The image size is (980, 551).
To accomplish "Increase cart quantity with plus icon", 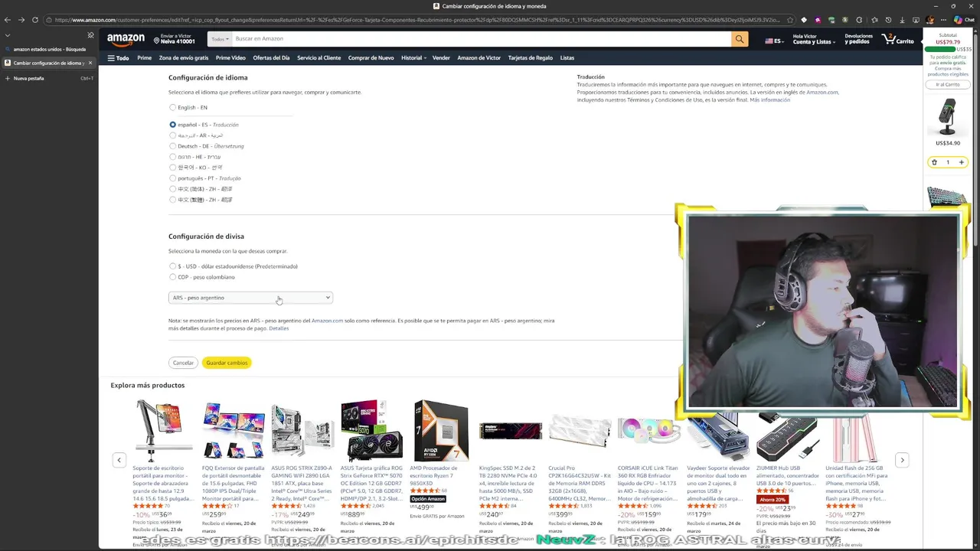I will coord(962,162).
